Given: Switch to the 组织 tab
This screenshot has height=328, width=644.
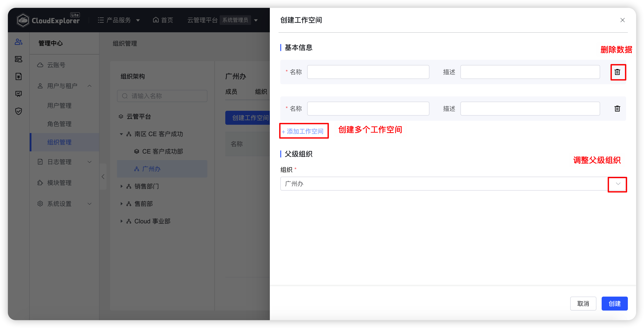Looking at the screenshot, I should tap(261, 92).
